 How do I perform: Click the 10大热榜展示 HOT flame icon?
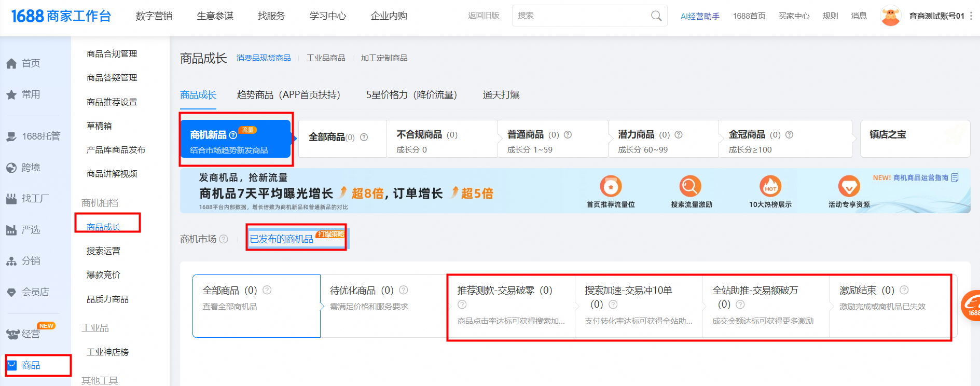click(770, 186)
